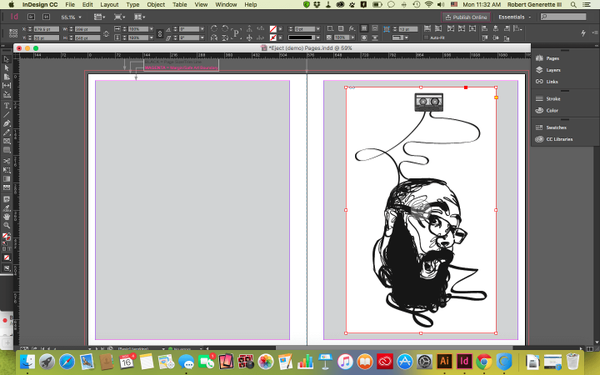
Task: Select the Gap tool
Action: pyautogui.click(x=7, y=86)
